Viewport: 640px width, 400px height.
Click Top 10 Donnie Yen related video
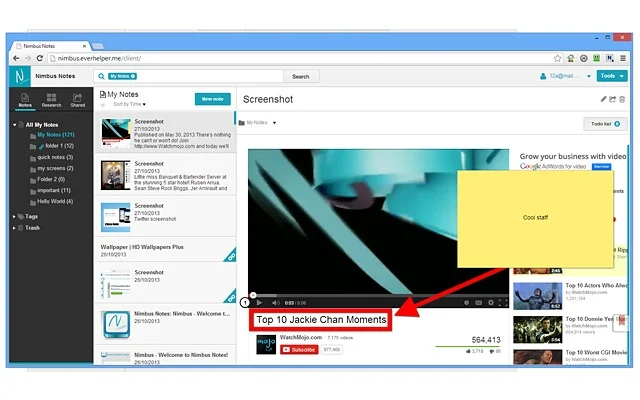570,329
